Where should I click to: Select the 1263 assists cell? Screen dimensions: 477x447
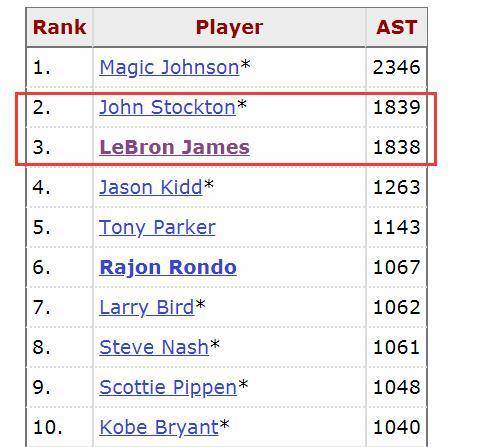tap(397, 187)
